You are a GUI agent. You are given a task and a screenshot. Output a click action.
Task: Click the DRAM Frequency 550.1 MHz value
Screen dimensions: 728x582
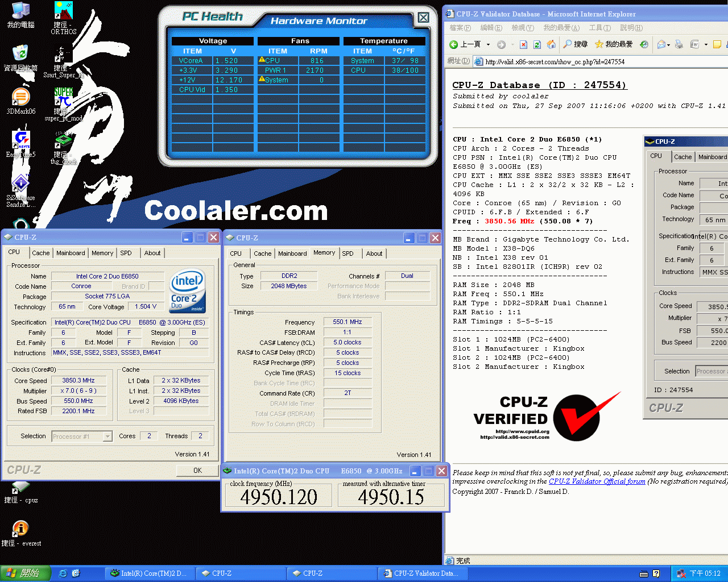point(348,322)
